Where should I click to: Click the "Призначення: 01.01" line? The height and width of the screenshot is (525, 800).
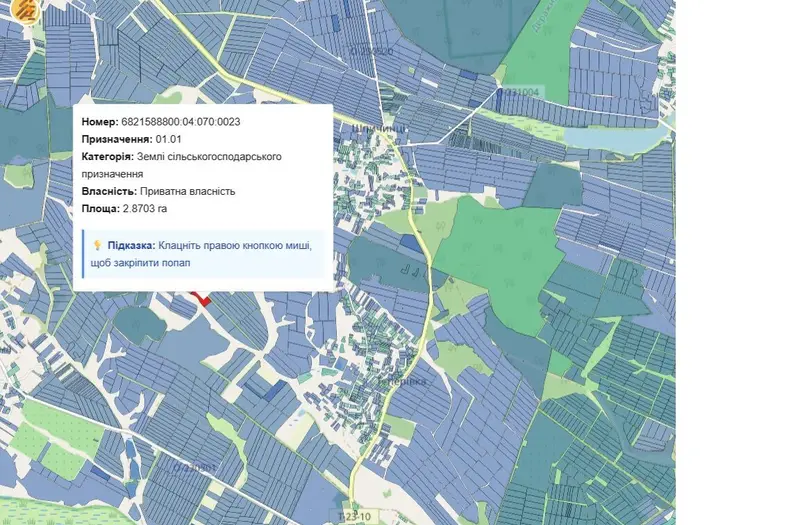132,139
